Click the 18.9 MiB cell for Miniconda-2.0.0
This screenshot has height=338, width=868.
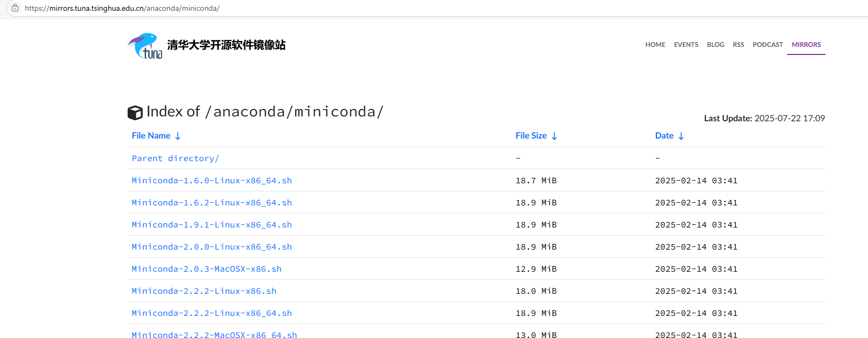click(x=536, y=247)
